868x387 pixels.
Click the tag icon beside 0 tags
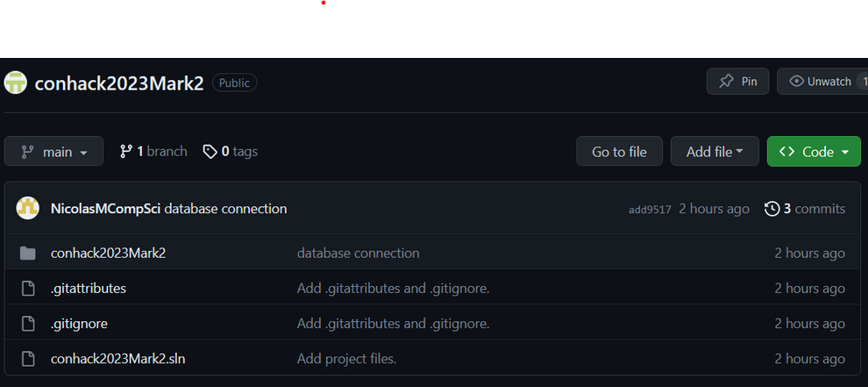point(210,151)
